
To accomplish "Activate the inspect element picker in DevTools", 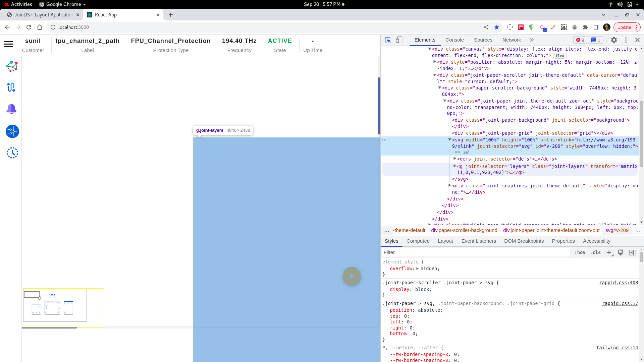I will (x=387, y=40).
